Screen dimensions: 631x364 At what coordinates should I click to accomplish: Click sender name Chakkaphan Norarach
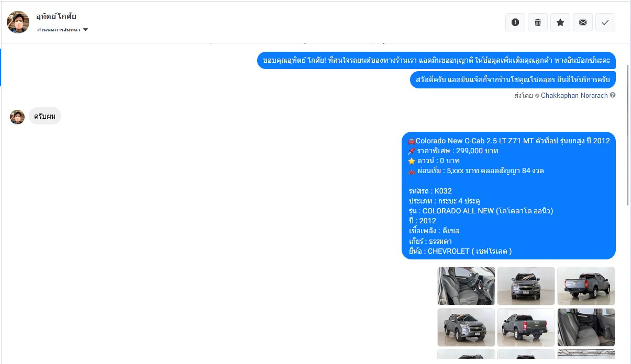[x=574, y=96]
